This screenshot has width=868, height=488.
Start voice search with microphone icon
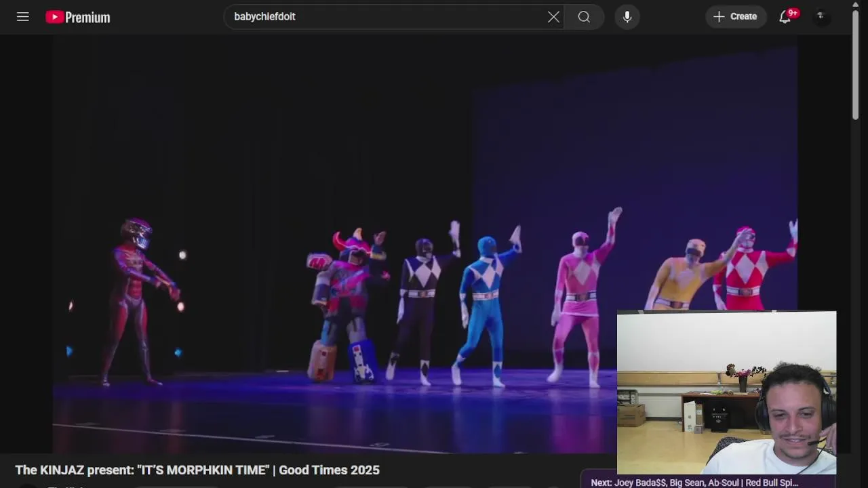coord(627,17)
